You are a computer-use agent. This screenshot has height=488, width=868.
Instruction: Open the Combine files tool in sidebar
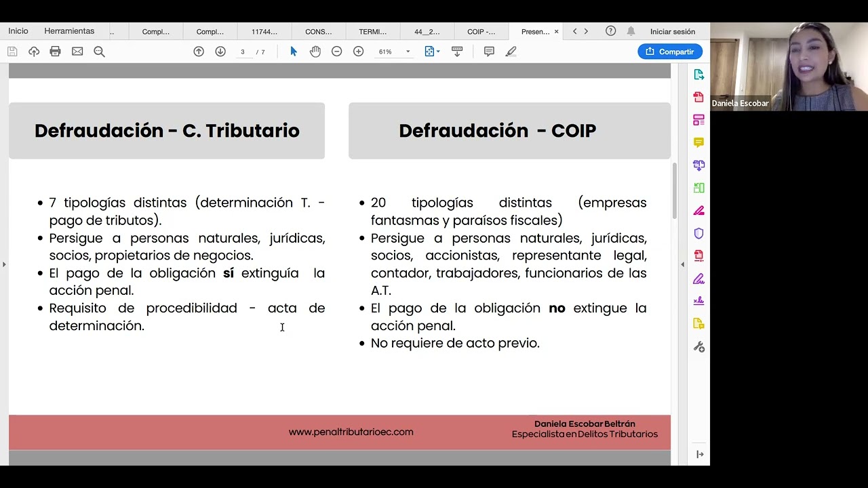click(699, 165)
